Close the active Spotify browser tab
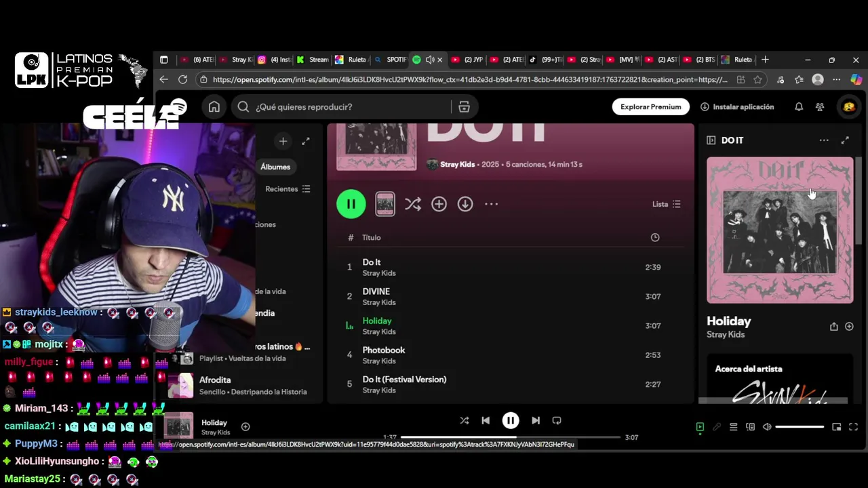 439,60
